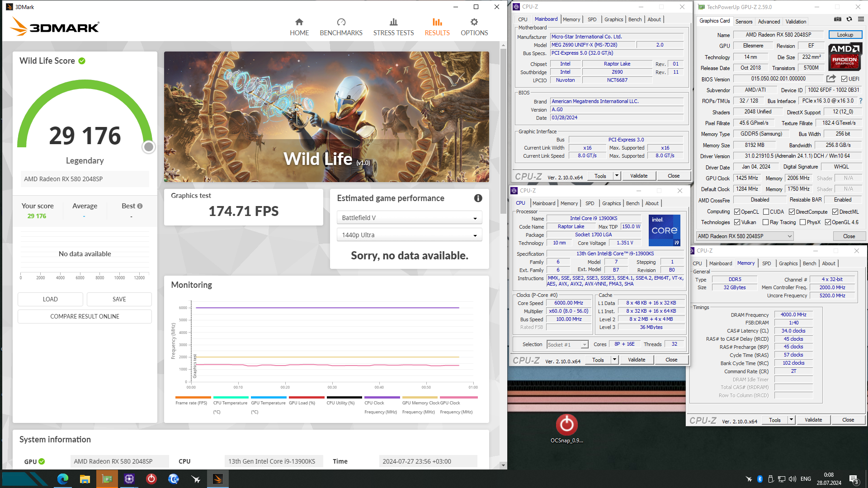Open Tools dropdown arrow in CPU-Z Mainboard window
The height and width of the screenshot is (488, 868).
[617, 176]
